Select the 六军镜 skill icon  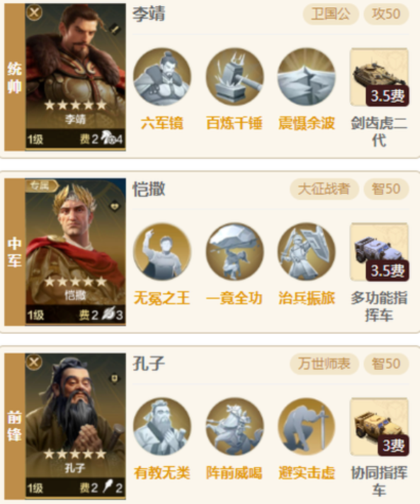click(x=162, y=77)
